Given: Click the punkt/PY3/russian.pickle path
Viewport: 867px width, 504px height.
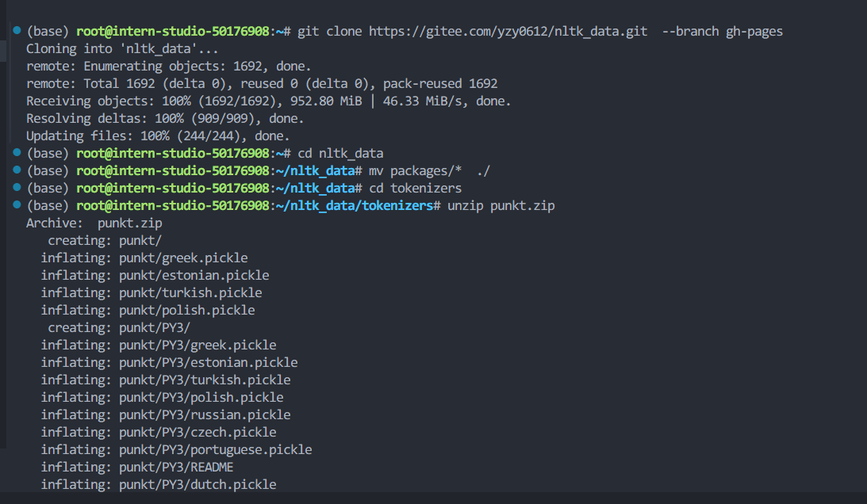Looking at the screenshot, I should click(x=205, y=415).
